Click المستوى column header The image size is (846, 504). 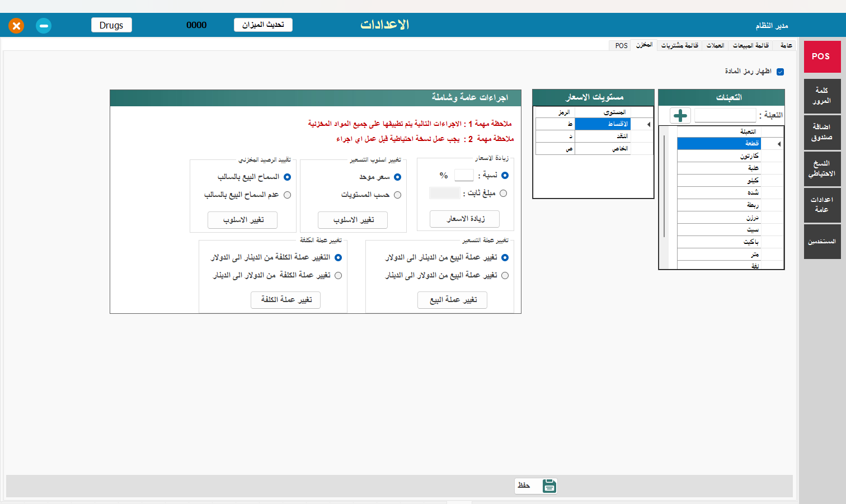click(x=603, y=112)
